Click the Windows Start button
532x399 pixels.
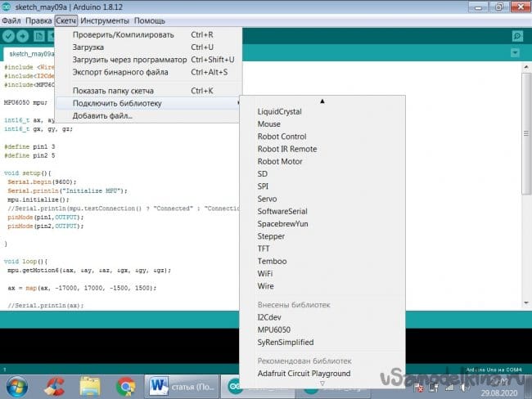point(17,384)
